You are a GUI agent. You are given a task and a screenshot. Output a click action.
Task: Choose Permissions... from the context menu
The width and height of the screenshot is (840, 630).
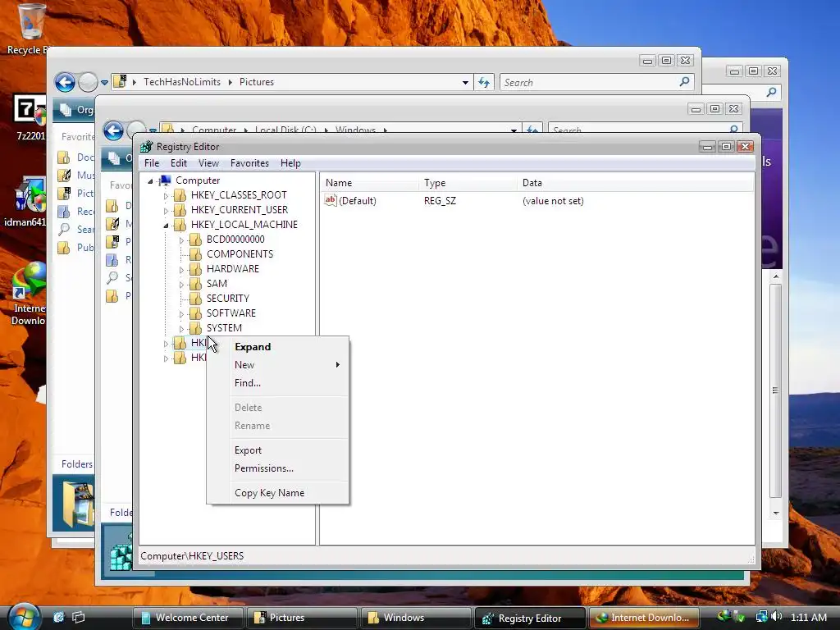click(277, 468)
